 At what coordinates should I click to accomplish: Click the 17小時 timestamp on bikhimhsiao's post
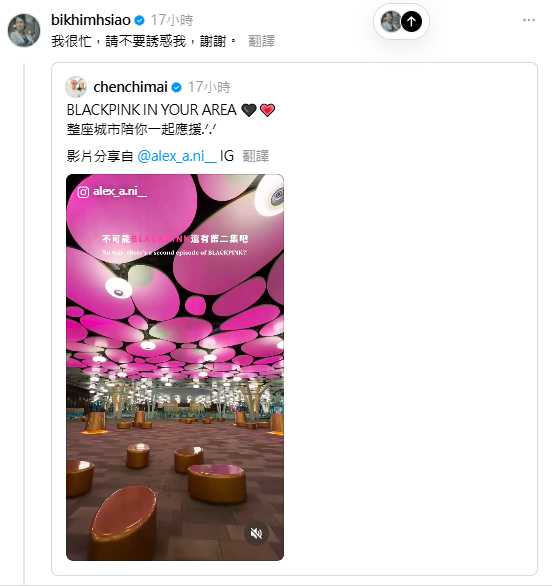[172, 20]
